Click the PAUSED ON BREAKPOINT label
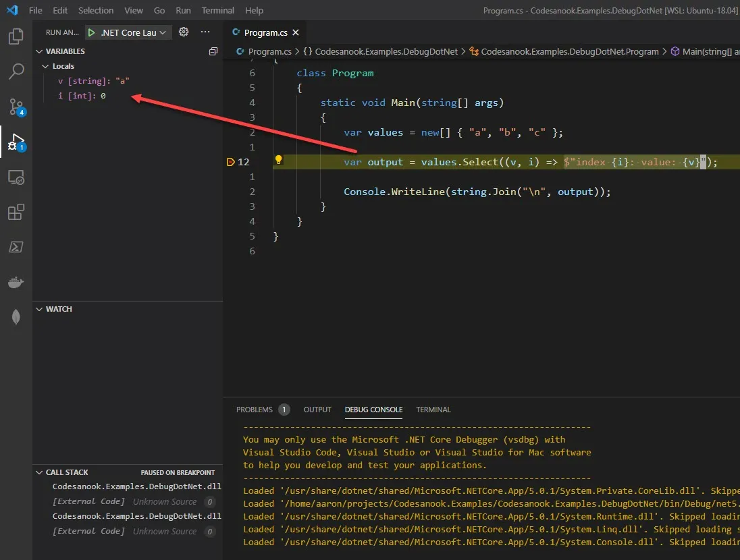740x560 pixels. 178,473
